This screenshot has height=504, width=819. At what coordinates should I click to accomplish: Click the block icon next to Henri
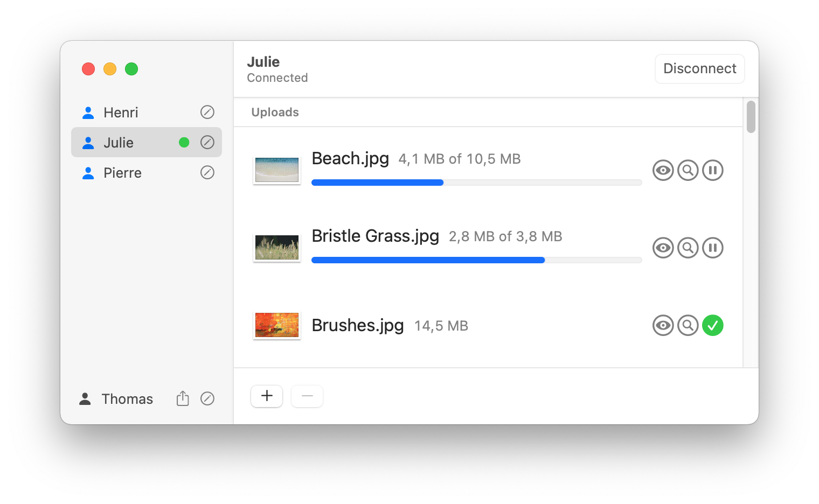[207, 112]
